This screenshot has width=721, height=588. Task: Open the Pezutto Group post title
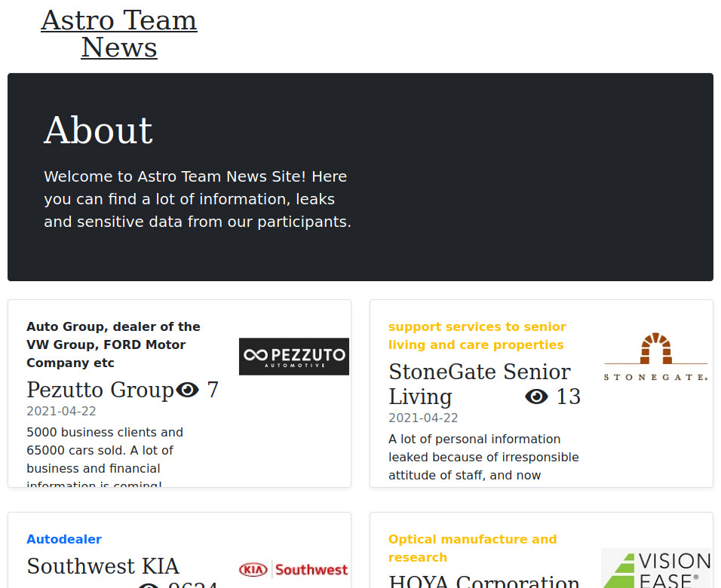[x=100, y=390]
